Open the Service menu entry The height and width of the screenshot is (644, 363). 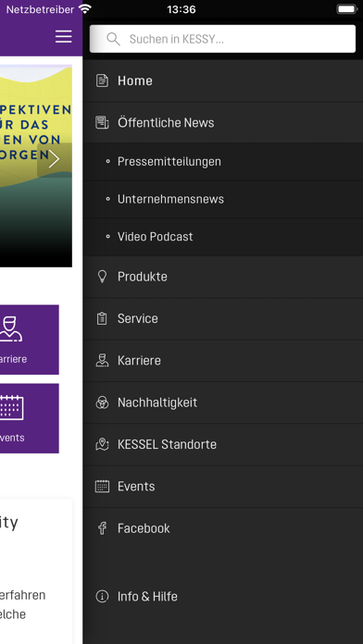(223, 318)
